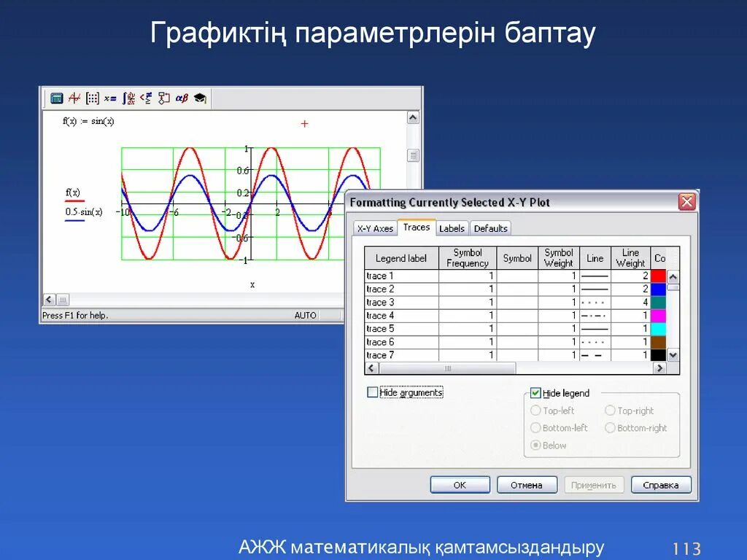The height and width of the screenshot is (560, 747).
Task: Open the Symbol cell of trace 1
Action: tap(517, 276)
